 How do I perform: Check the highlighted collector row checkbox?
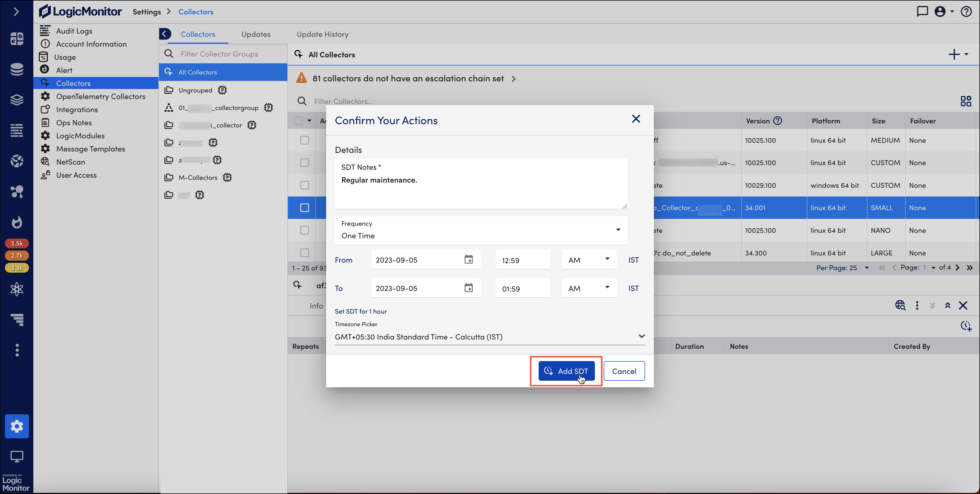point(304,208)
